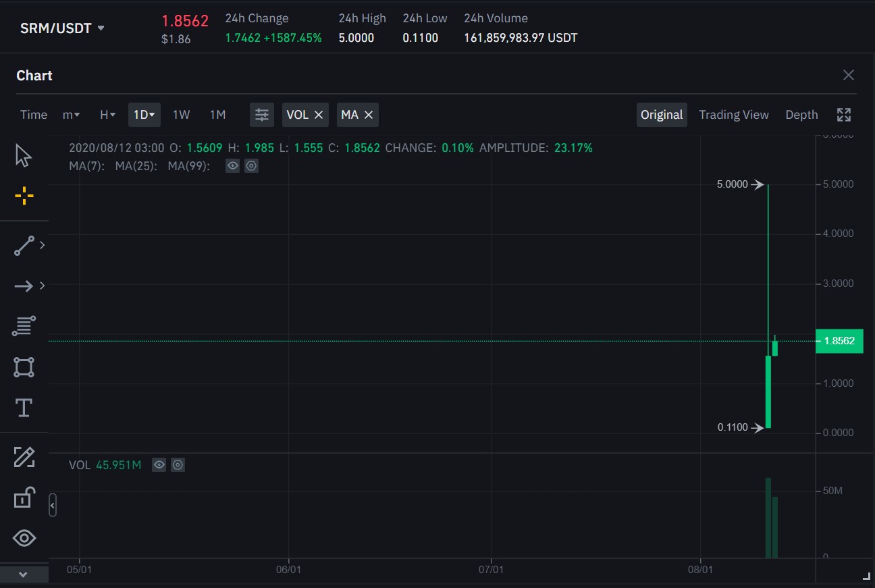875x588 pixels.
Task: Toggle visibility of all drawings
Action: 24,538
